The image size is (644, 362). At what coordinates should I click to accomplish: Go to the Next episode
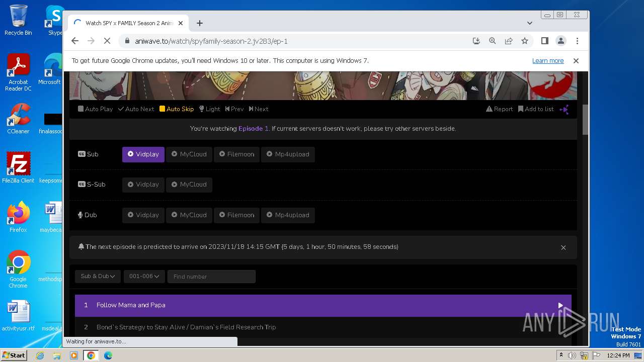point(259,109)
